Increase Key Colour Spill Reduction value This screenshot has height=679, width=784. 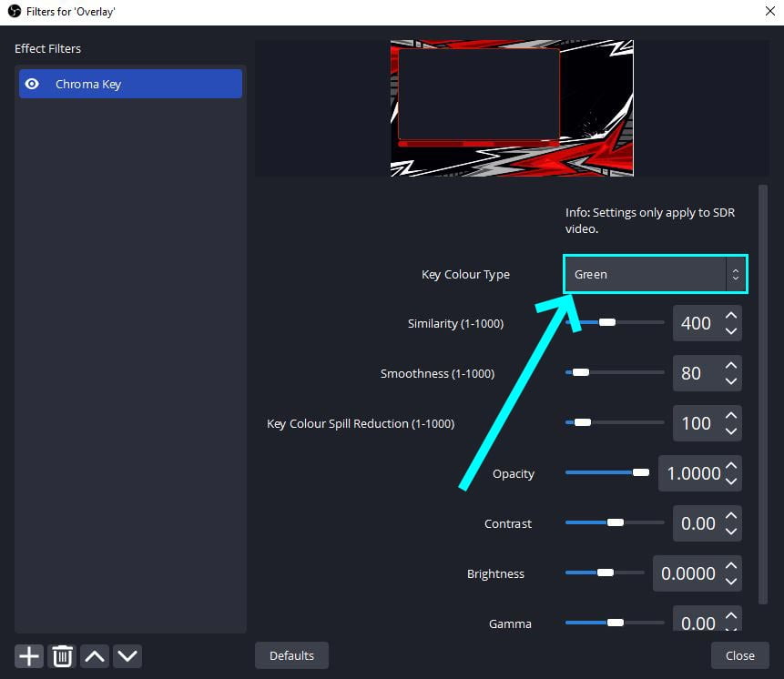[x=730, y=416]
